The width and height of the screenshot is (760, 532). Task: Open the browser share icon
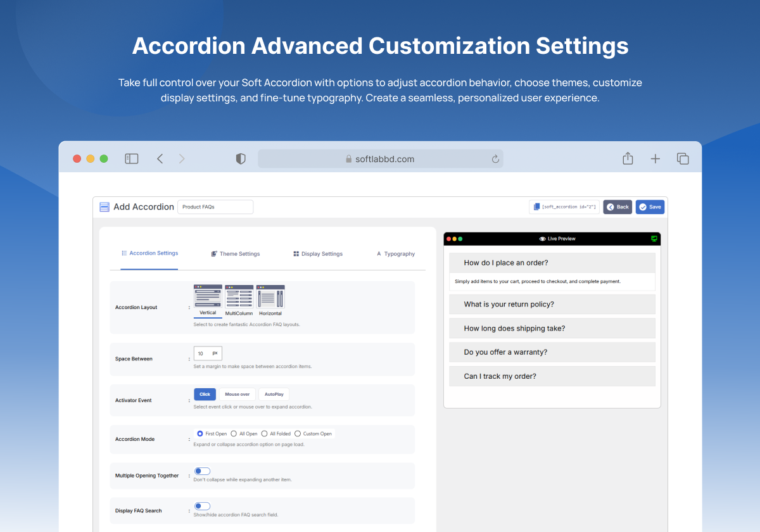point(628,158)
